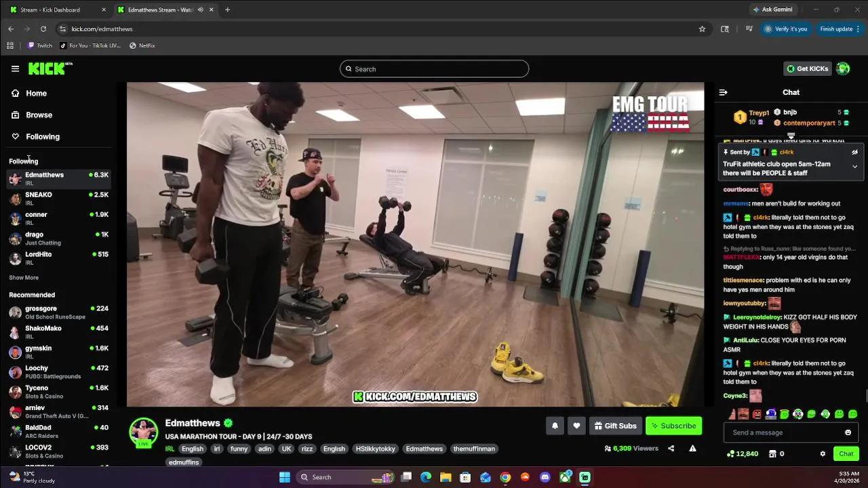Open conner channel in following list
This screenshot has width=868, height=488.
58,218
